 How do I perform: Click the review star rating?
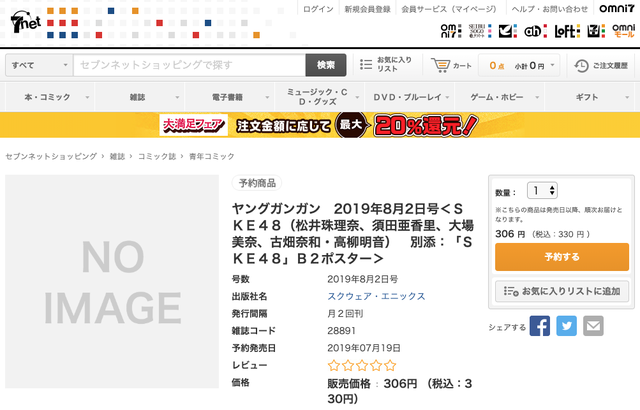tap(362, 365)
